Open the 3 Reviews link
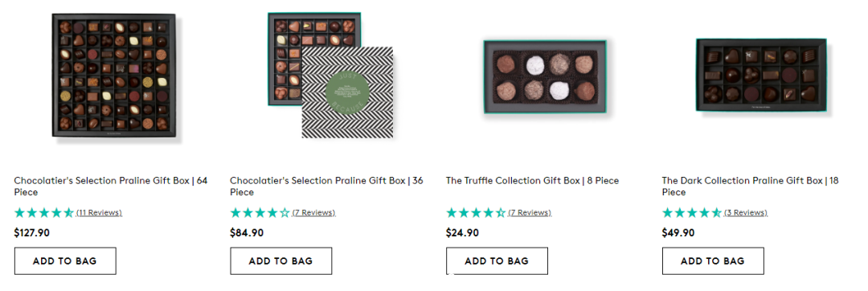 pyautogui.click(x=746, y=213)
